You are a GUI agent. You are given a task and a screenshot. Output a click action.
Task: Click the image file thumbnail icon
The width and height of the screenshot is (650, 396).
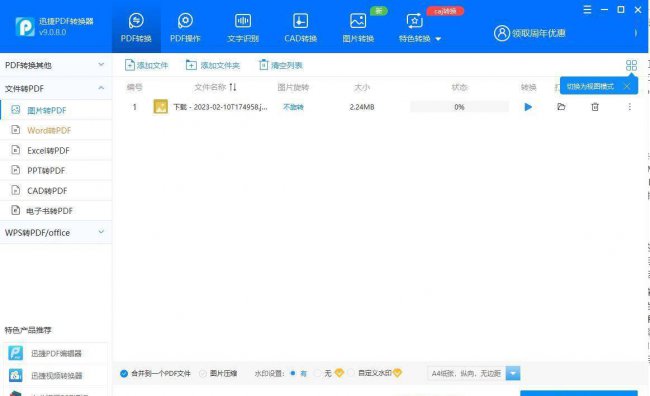point(160,107)
